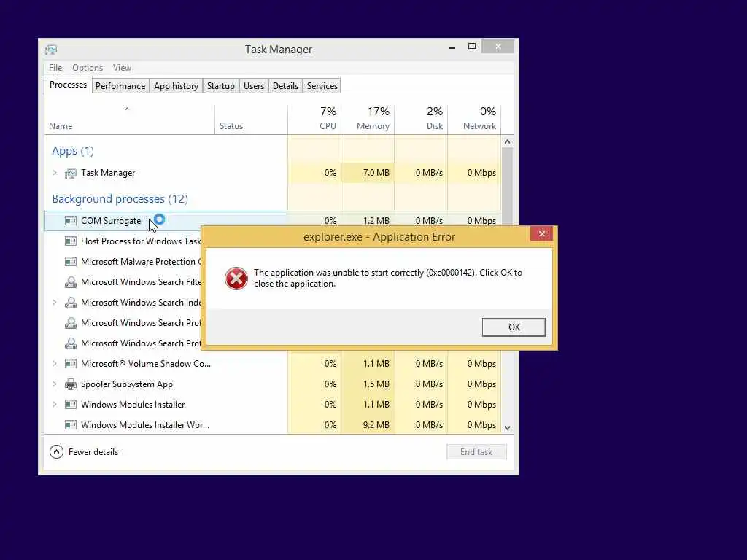This screenshot has height=560, width=747.
Task: Click the Volume Shadow Copy process icon
Action: point(71,364)
